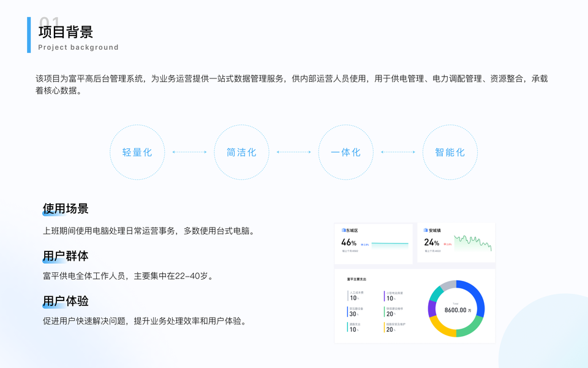588x368 pixels.
Task: Click the flat teal line chart in 东城区 card
Action: (390, 245)
